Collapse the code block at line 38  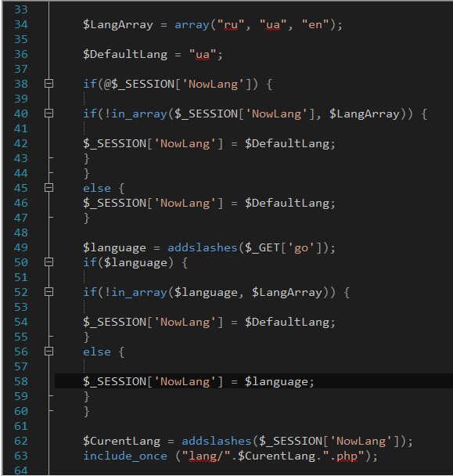pos(49,83)
